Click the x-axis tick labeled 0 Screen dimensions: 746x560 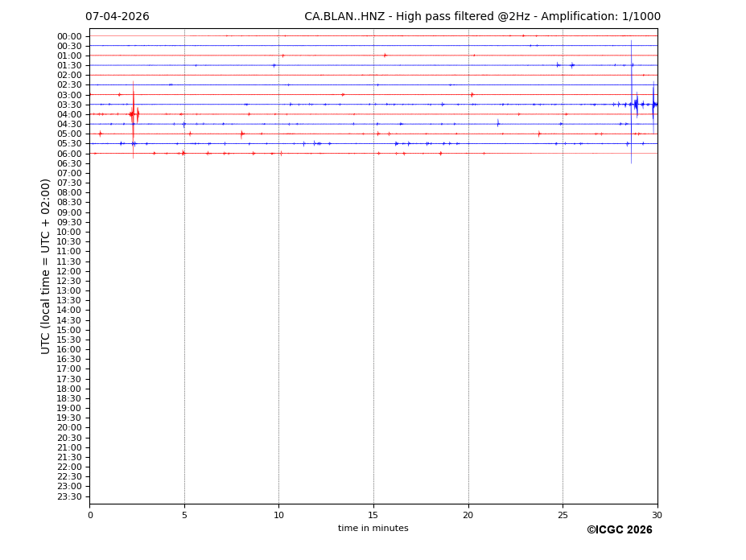pos(90,515)
